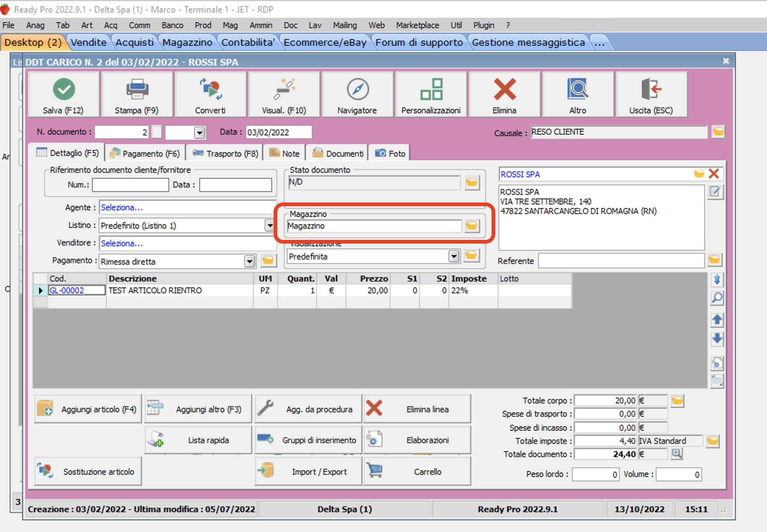Click the Salva (F12) green checkmark icon
This screenshot has height=532, width=767.
(x=64, y=89)
